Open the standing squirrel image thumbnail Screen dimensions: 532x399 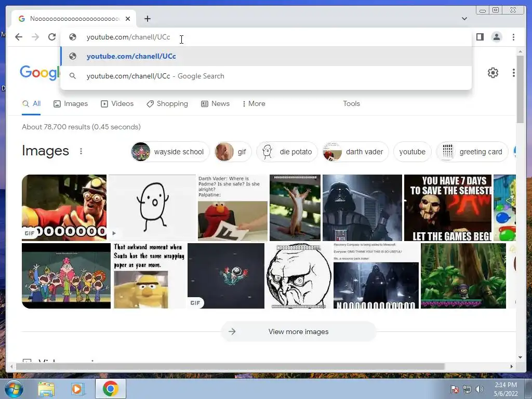[x=295, y=208]
